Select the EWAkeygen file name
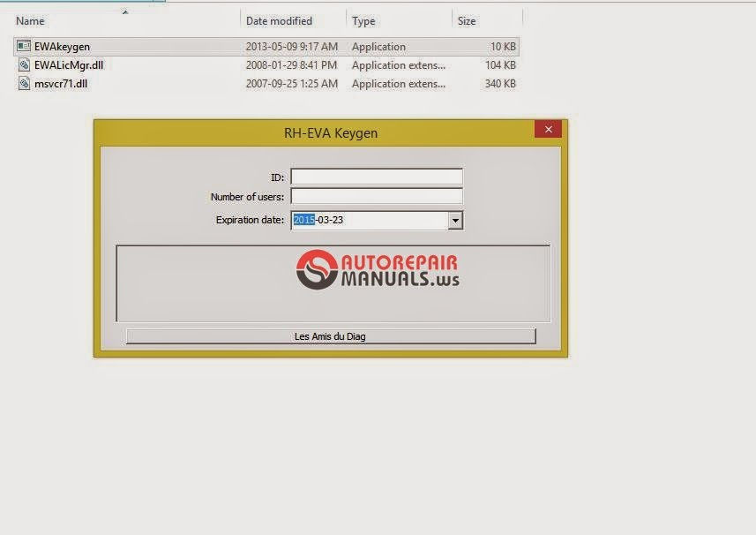756x535 pixels. pos(63,47)
